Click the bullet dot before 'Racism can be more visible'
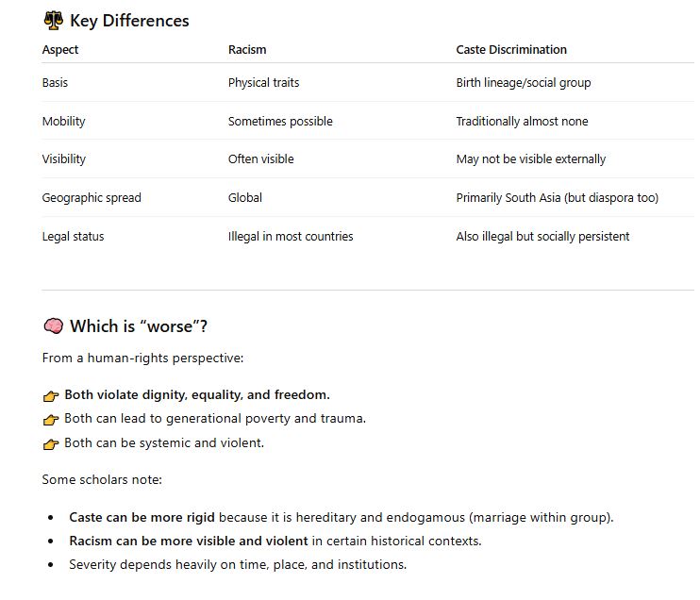Screen dimensions: 700x600 click(50, 542)
